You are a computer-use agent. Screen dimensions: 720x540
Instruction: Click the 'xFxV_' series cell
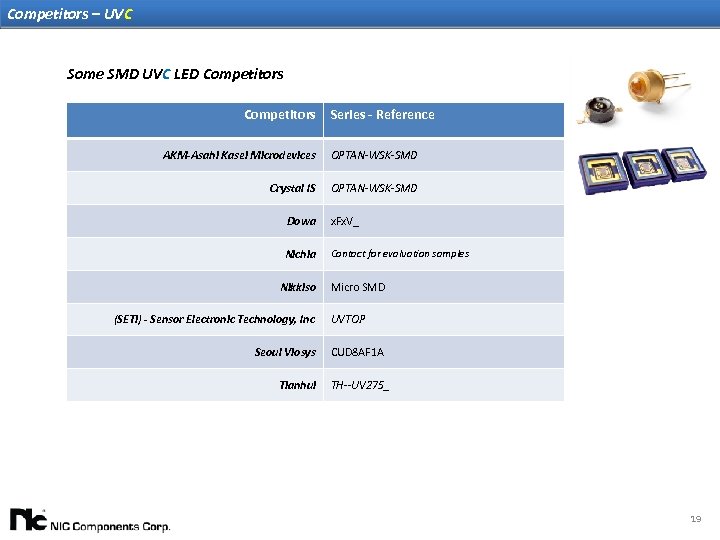[444, 221]
